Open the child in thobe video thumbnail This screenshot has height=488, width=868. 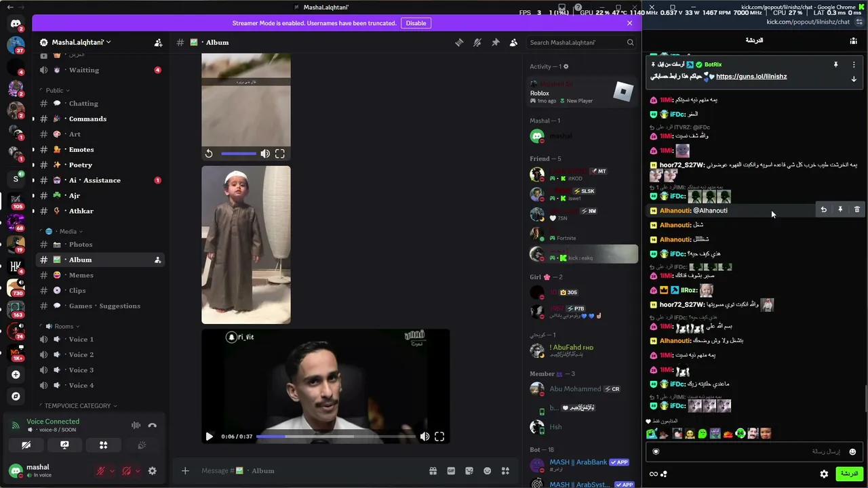click(246, 245)
